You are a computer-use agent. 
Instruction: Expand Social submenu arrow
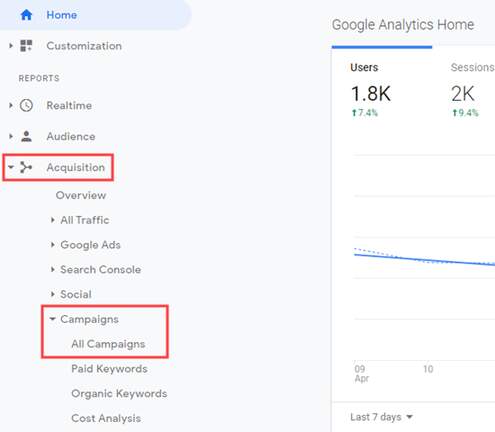(x=53, y=294)
